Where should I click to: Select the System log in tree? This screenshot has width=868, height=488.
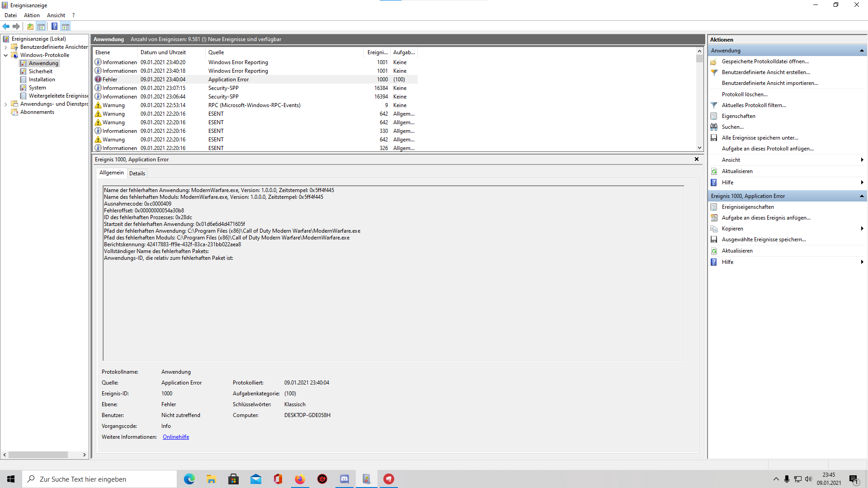(x=37, y=88)
